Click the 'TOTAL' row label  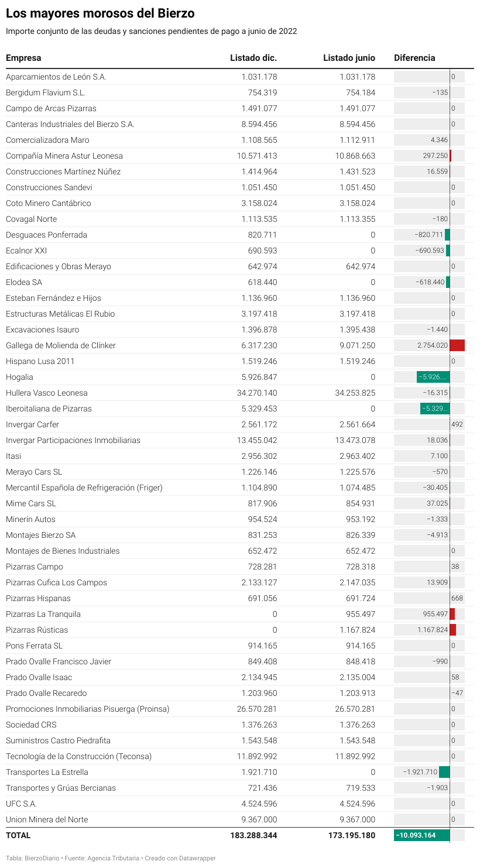tap(18, 835)
